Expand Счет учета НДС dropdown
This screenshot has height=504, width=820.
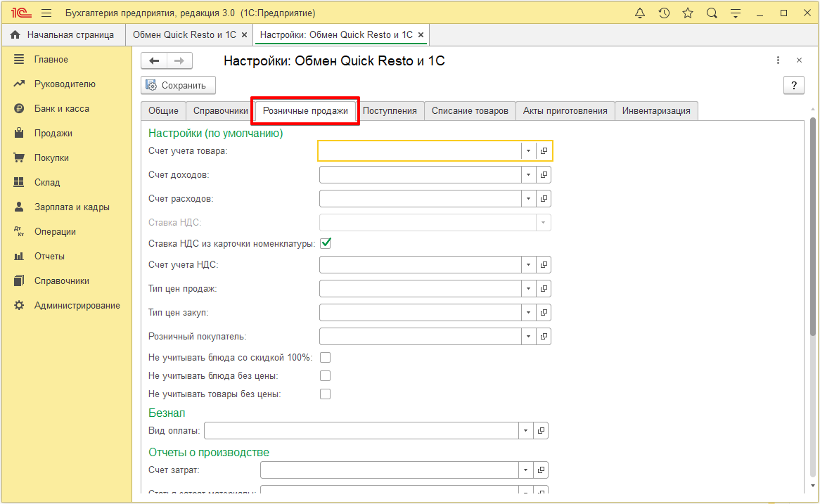[x=528, y=264]
